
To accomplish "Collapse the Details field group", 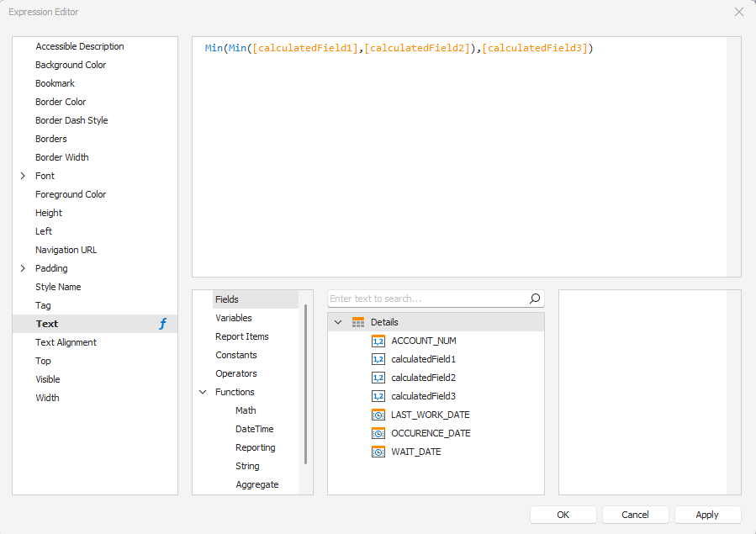I will coord(338,322).
